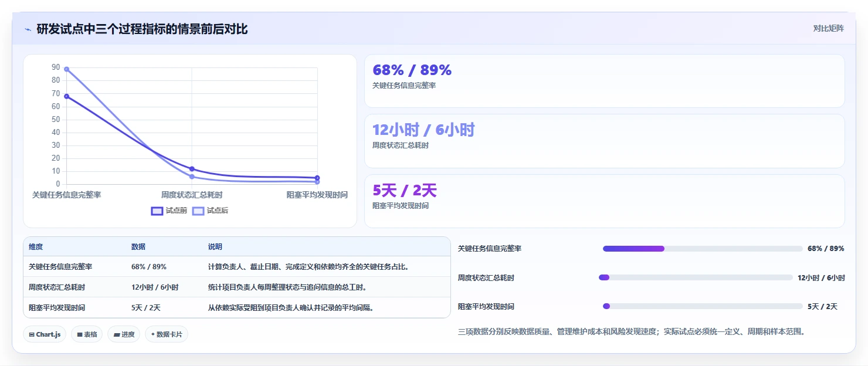Viewport: 868px width, 366px height.
Task: Select table row name 周度状态汇总耗时
Action: pyautogui.click(x=57, y=287)
